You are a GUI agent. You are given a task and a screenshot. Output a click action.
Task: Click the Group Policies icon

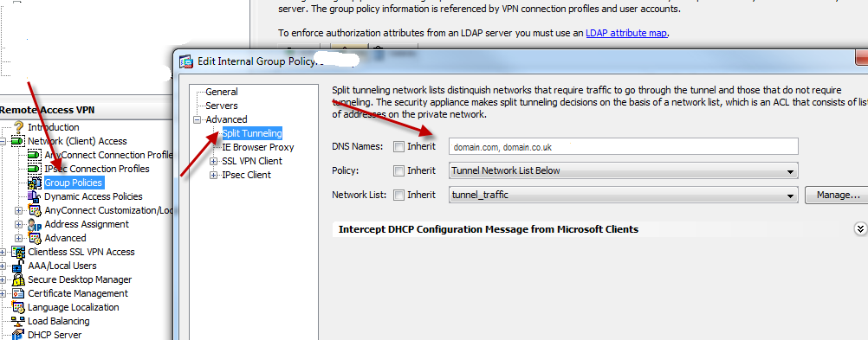(x=35, y=183)
